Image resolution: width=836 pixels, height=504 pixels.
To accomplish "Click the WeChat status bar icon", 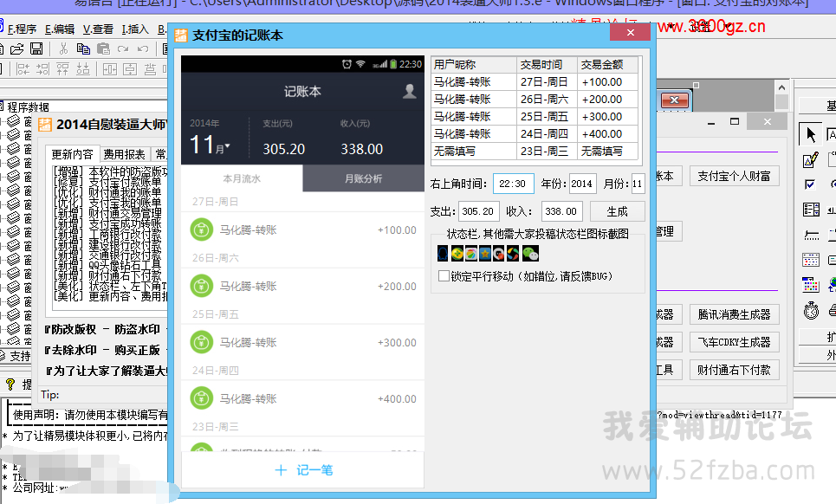I will point(530,253).
